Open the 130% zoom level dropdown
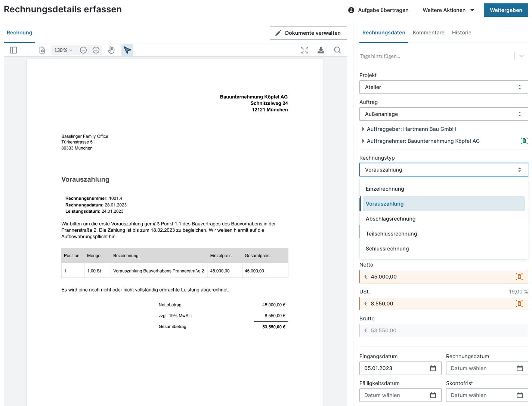 [63, 50]
